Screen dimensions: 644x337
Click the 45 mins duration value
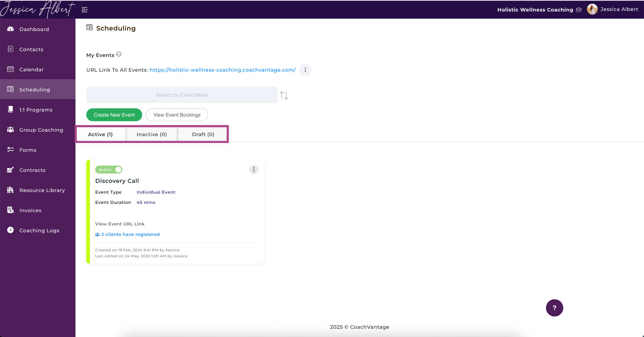(146, 202)
